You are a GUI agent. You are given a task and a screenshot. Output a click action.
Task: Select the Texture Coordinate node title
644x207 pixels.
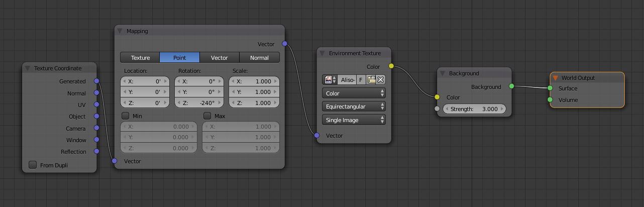[58, 68]
